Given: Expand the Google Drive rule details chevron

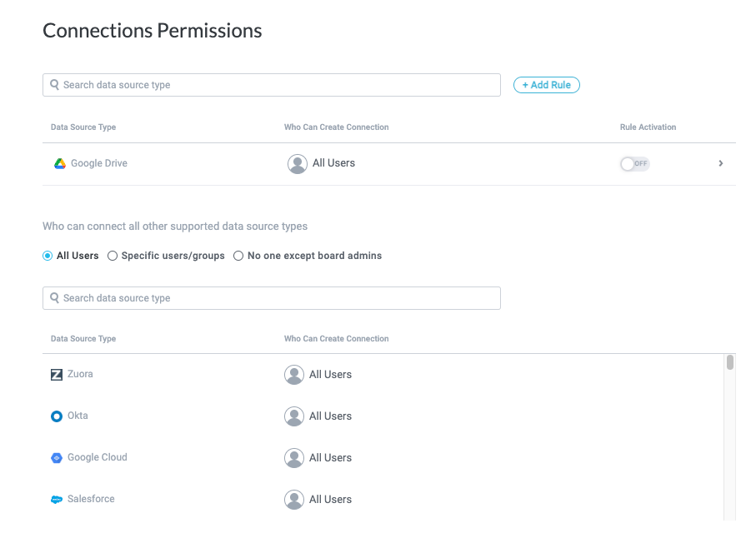Looking at the screenshot, I should coord(720,163).
